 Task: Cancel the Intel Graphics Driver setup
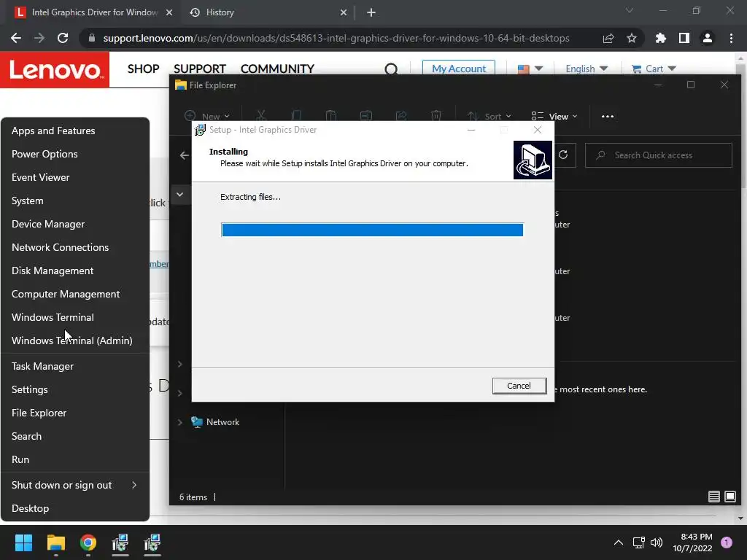point(519,386)
